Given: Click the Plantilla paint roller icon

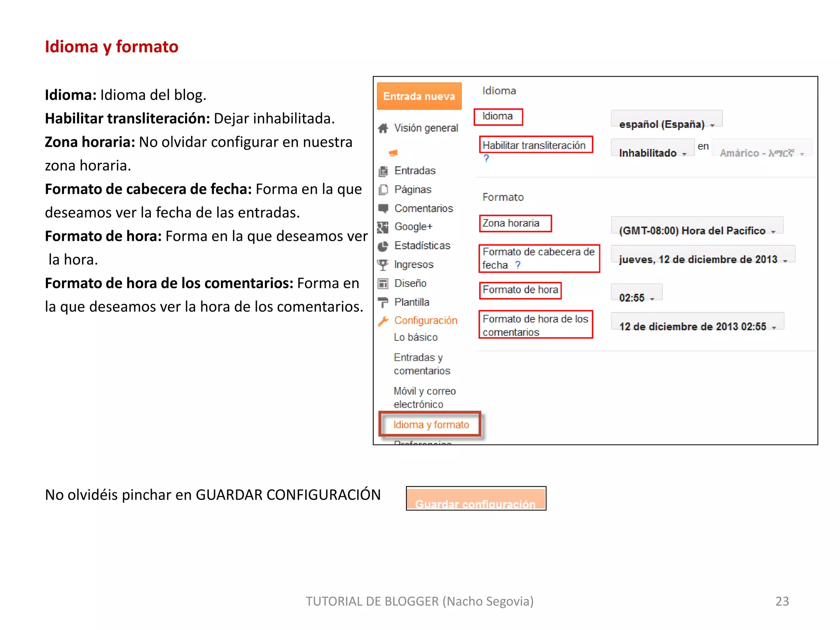Looking at the screenshot, I should pos(383,302).
